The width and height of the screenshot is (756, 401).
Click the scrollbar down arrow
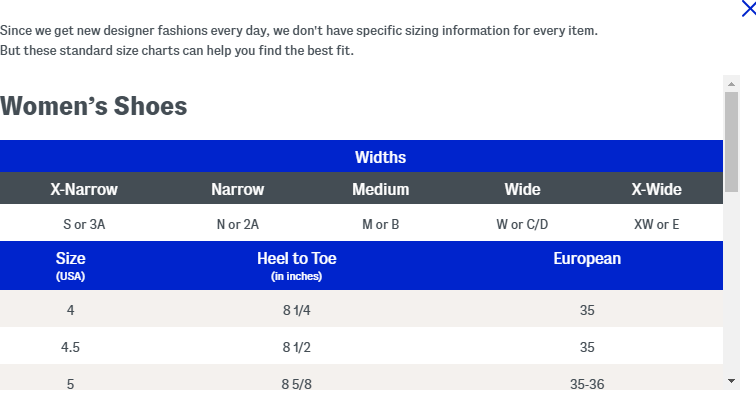tap(731, 380)
